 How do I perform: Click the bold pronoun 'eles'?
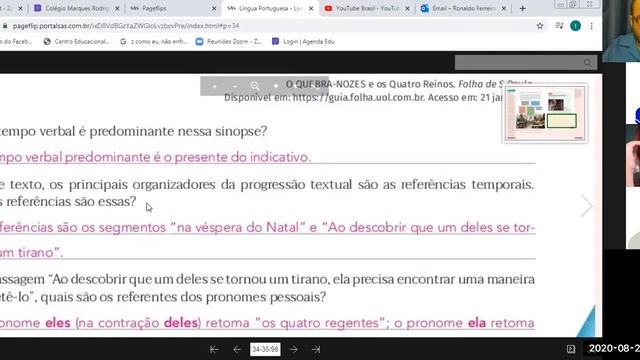pos(58,323)
